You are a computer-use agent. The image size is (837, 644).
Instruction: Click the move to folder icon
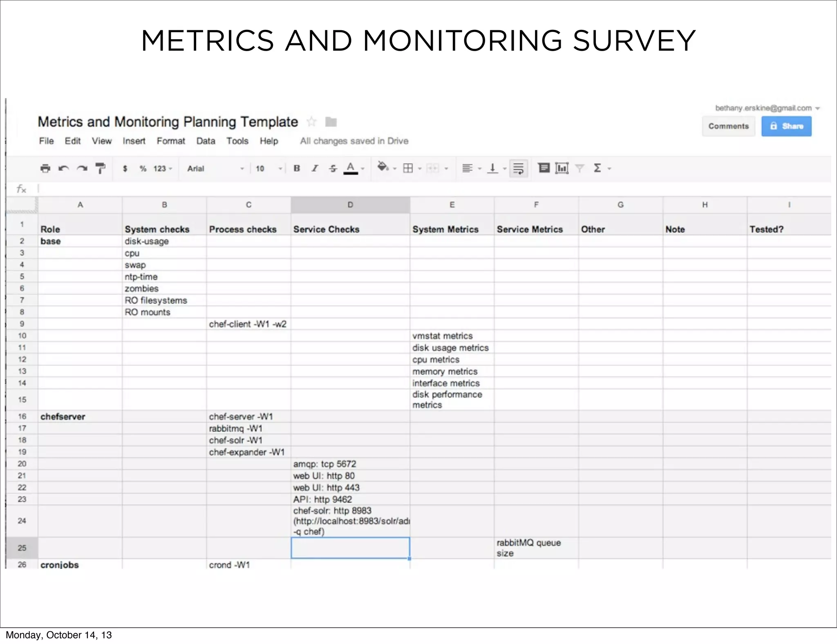[331, 122]
